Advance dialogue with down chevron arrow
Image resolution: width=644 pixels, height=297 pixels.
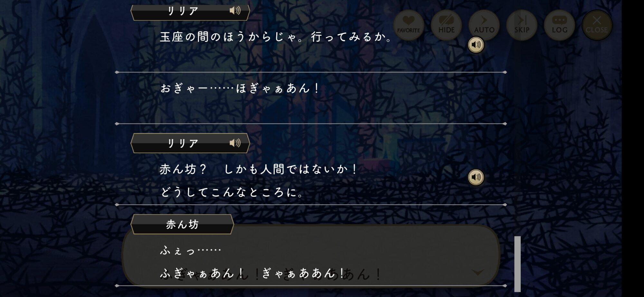coord(478,273)
